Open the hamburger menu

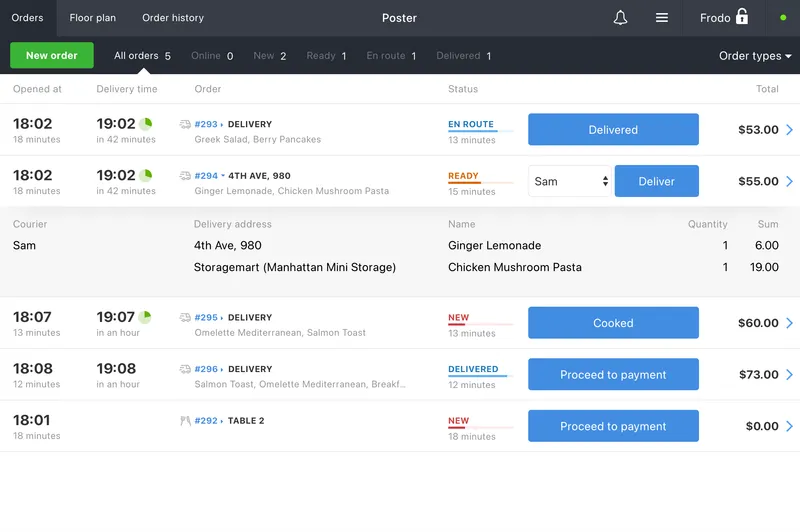point(661,18)
